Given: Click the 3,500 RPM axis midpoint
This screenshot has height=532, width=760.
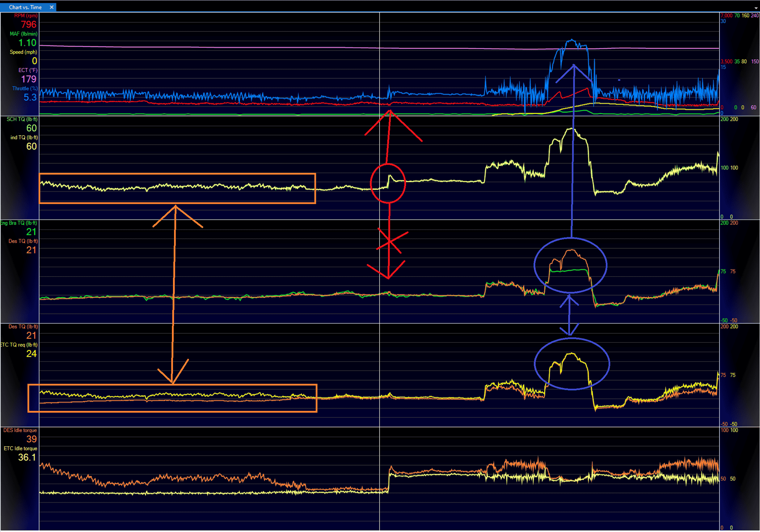Looking at the screenshot, I should 726,61.
